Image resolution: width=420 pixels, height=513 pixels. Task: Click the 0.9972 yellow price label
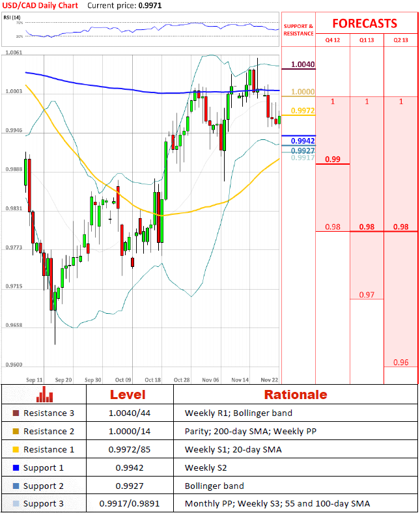(303, 111)
